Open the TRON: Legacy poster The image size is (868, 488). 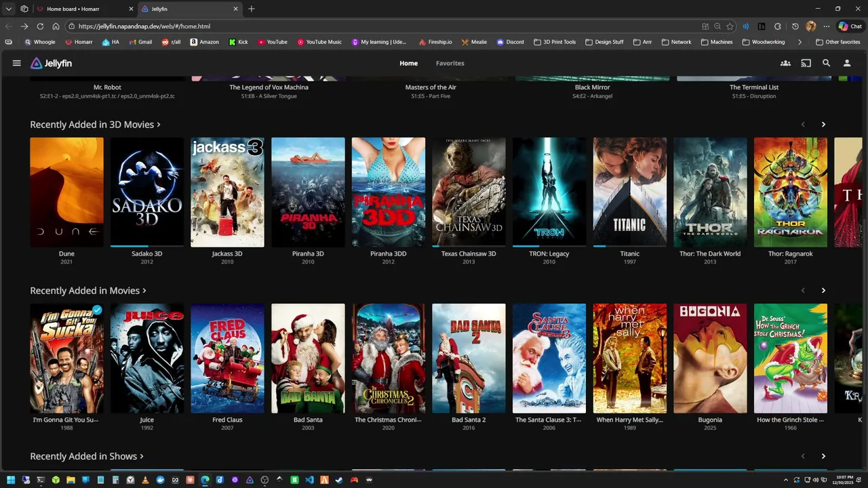coord(549,192)
